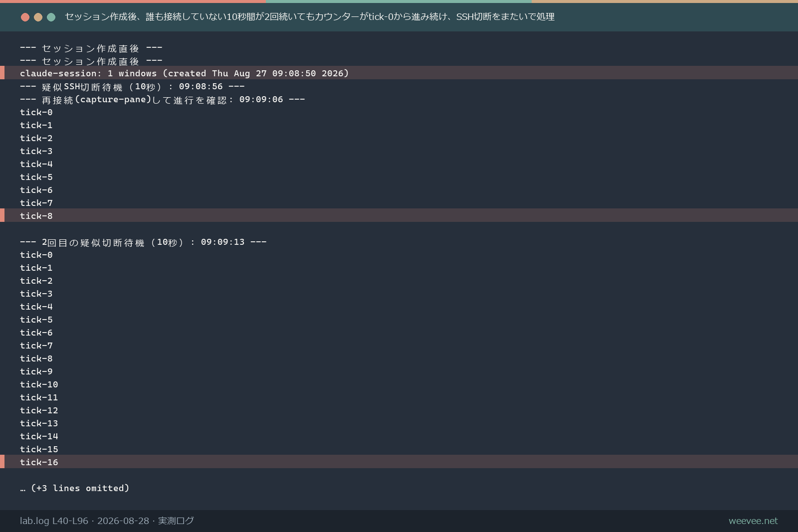Click the red close dot in title bar
This screenshot has height=532, width=798.
pyautogui.click(x=25, y=17)
